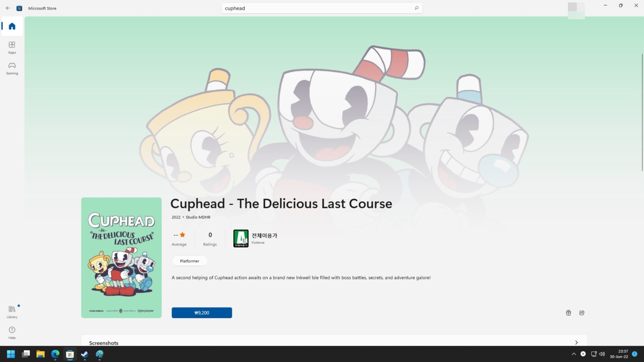Click the page vertical scrollbar
The height and width of the screenshot is (362, 644).
642,112
